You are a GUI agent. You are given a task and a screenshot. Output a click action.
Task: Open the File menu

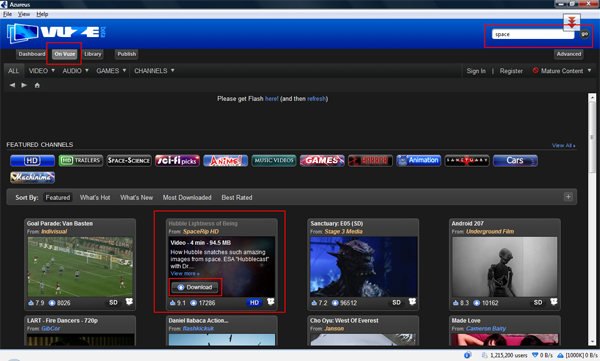click(x=7, y=14)
